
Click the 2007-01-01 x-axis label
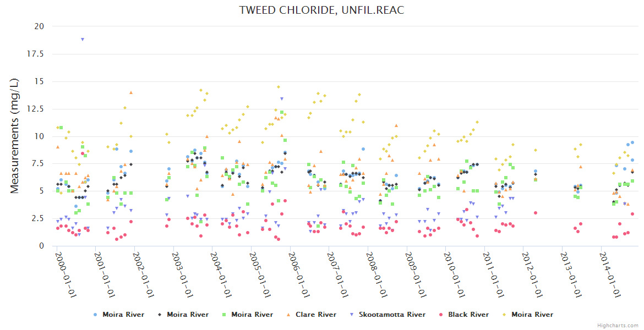click(337, 275)
